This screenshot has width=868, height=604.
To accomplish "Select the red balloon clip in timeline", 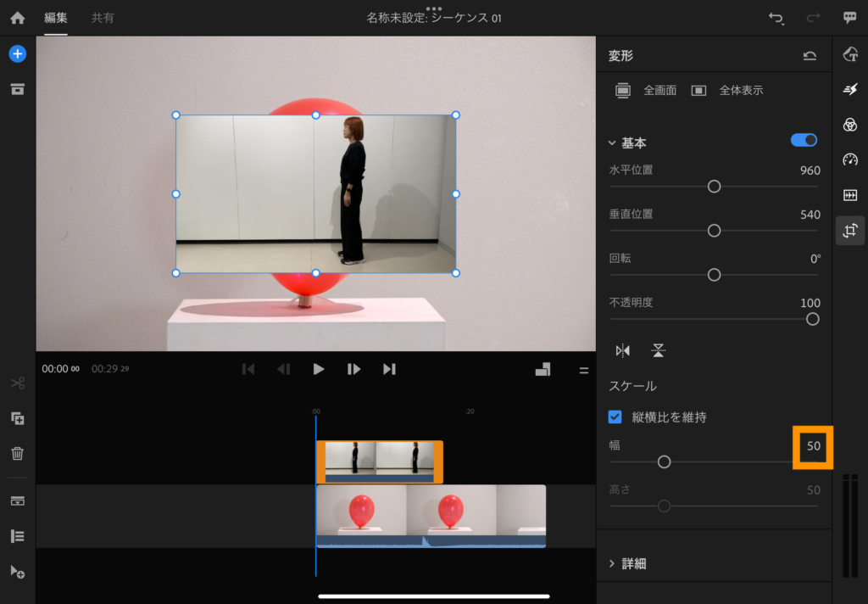I will (x=431, y=515).
